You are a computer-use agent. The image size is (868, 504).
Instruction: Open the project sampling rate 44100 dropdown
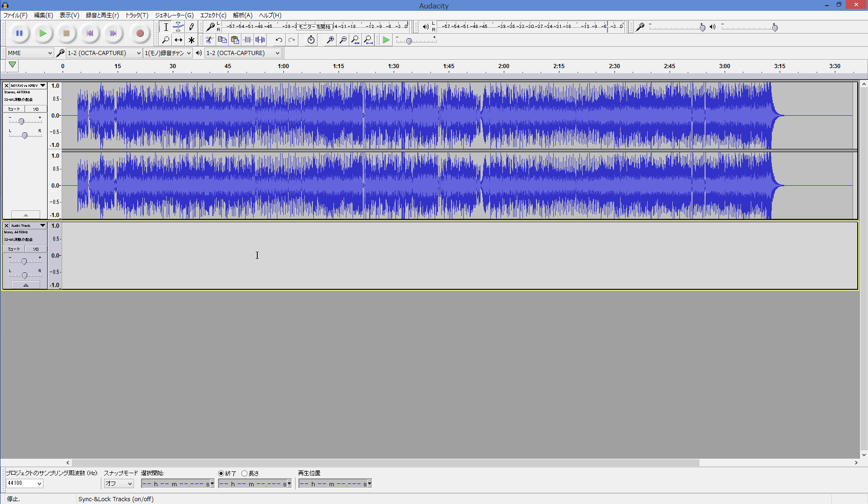click(x=24, y=483)
